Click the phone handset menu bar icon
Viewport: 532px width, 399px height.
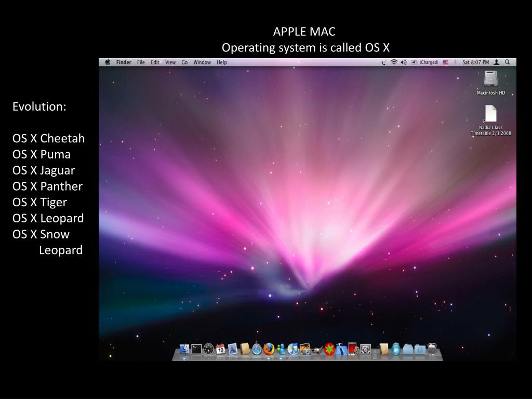[383, 62]
